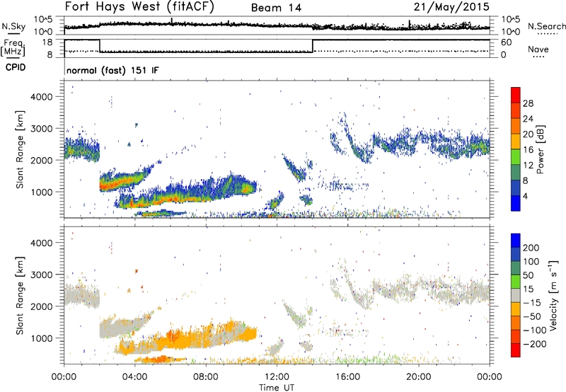Click the '20:00' time tick label
Viewport: 566px width, 392px height.
coord(418,377)
